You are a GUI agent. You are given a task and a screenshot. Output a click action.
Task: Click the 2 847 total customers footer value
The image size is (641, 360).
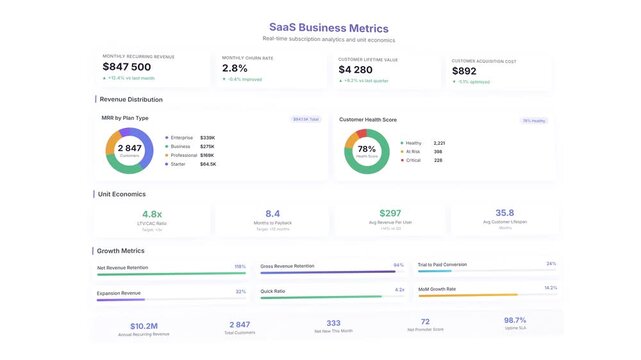point(240,324)
